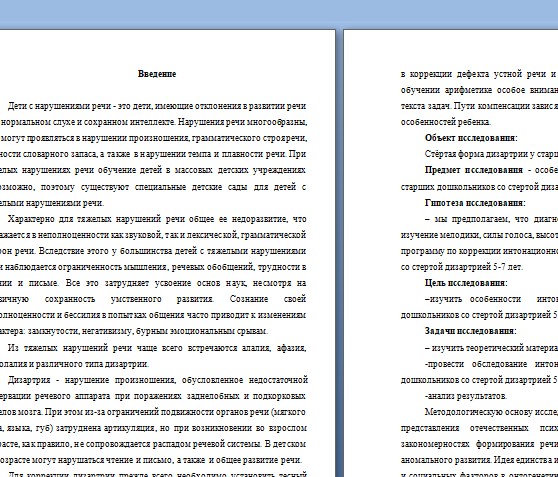This screenshot has width=558, height=477.
Task: Click line starting Из тяжелых нарушений речи
Action: (x=157, y=348)
